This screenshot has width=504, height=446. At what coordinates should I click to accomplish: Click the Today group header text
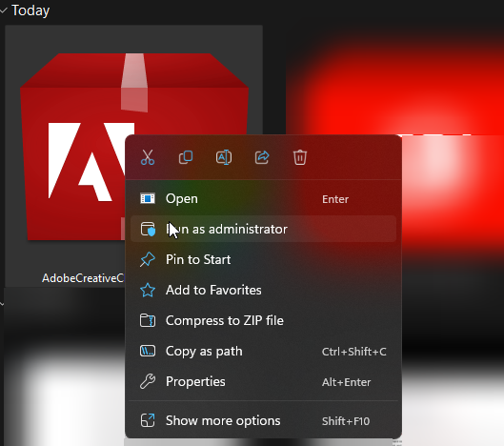[30, 10]
